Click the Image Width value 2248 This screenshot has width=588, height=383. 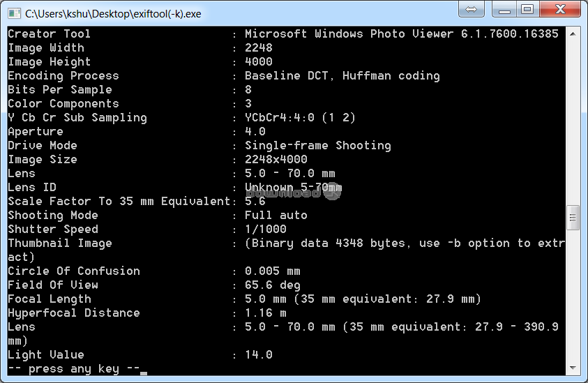click(x=259, y=47)
